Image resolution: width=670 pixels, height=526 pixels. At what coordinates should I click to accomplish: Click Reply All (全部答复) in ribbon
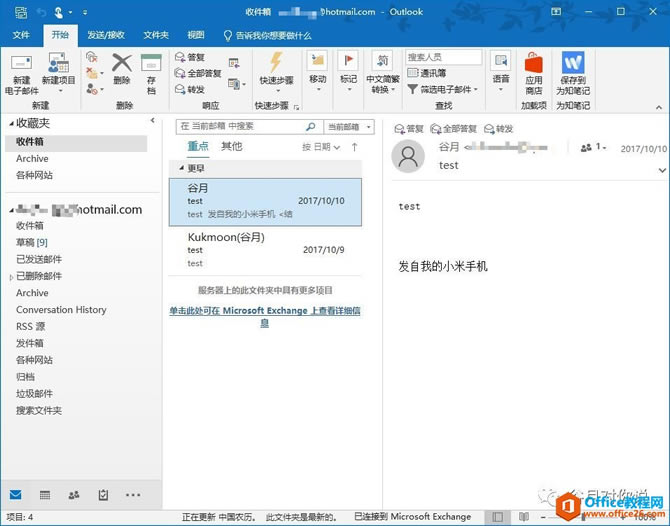[198, 73]
